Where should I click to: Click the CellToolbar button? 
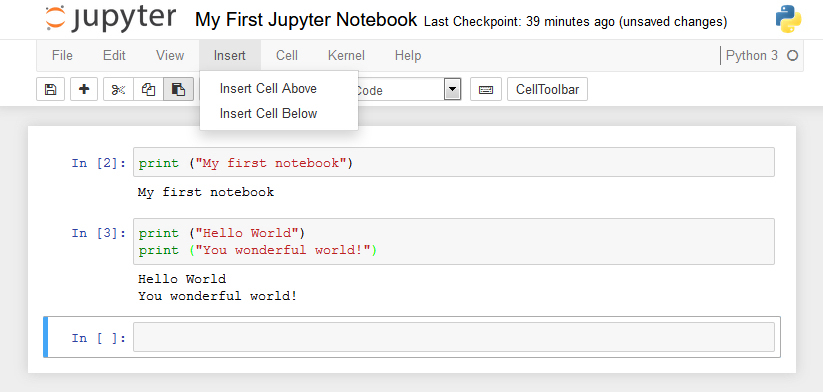click(547, 89)
